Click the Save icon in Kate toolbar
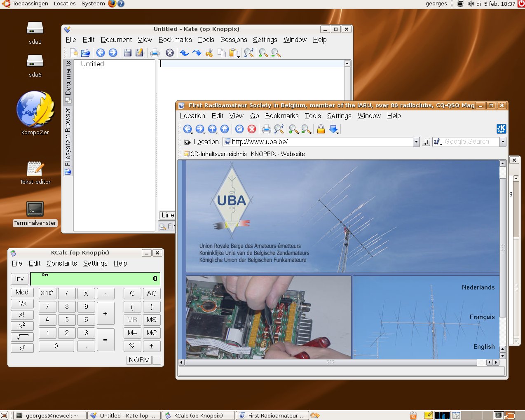Image resolution: width=525 pixels, height=420 pixels. coord(128,53)
